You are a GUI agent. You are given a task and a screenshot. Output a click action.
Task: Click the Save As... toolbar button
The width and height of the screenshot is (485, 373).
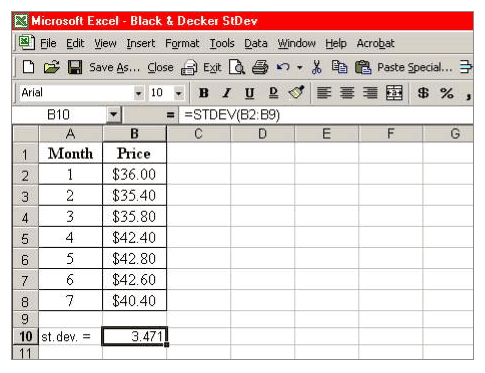pos(114,67)
